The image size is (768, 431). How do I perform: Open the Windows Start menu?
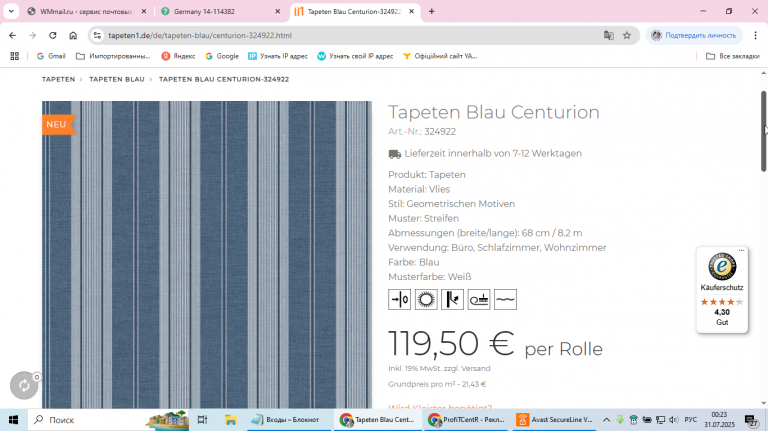(13, 420)
